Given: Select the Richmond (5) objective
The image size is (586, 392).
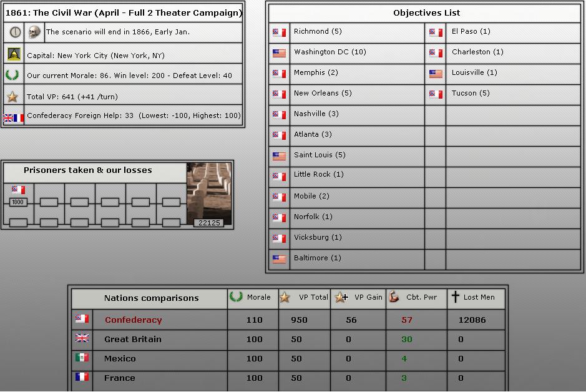Looking at the screenshot, I should tap(318, 31).
